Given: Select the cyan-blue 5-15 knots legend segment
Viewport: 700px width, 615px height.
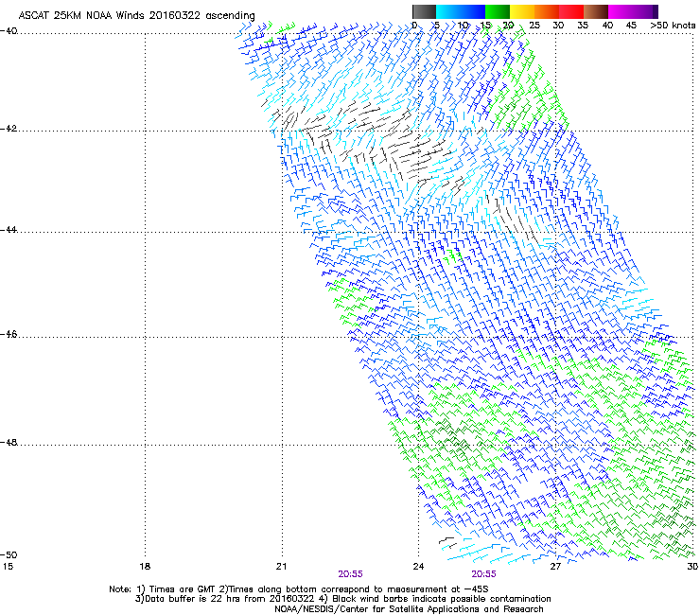Looking at the screenshot, I should 461,11.
